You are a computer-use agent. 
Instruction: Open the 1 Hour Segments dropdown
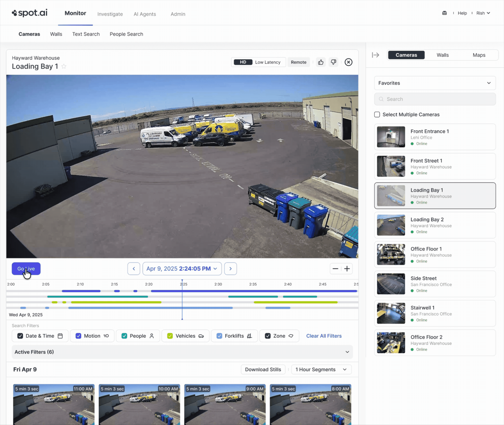[x=321, y=369]
